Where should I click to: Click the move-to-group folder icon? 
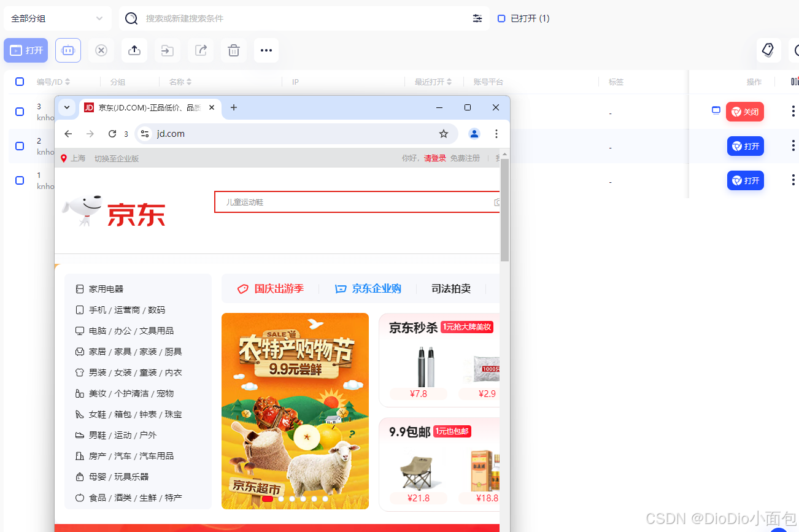pos(167,50)
